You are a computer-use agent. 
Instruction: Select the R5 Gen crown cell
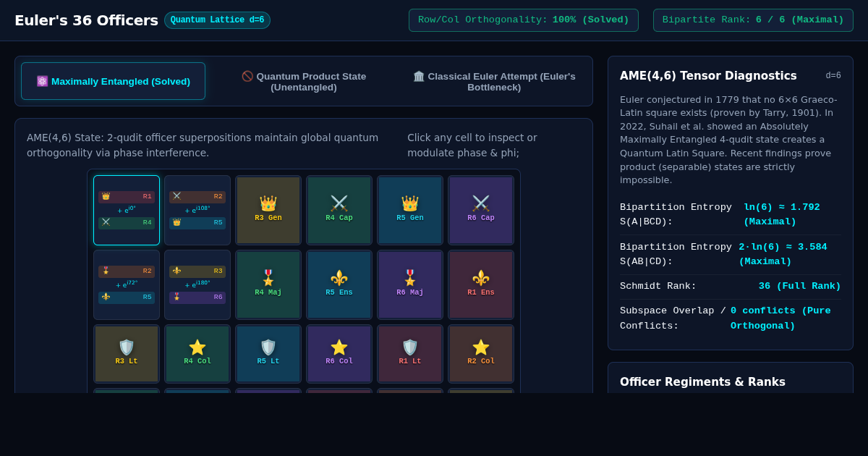pos(410,211)
